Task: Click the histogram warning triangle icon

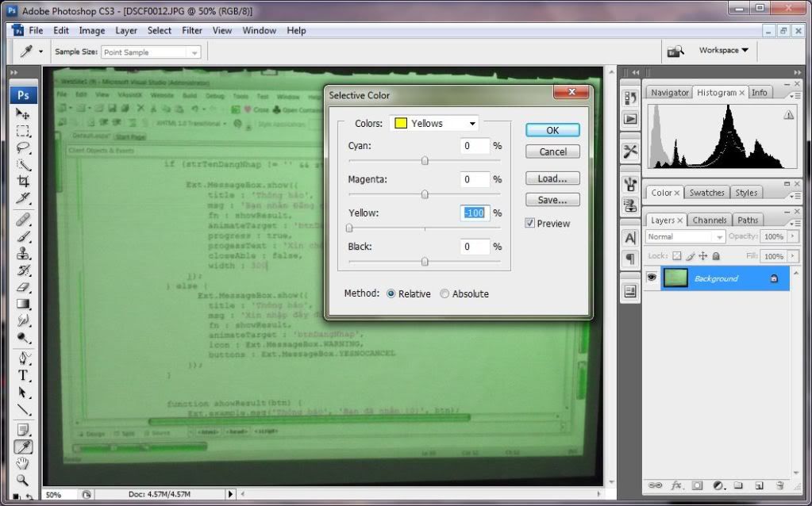Action: [788, 115]
